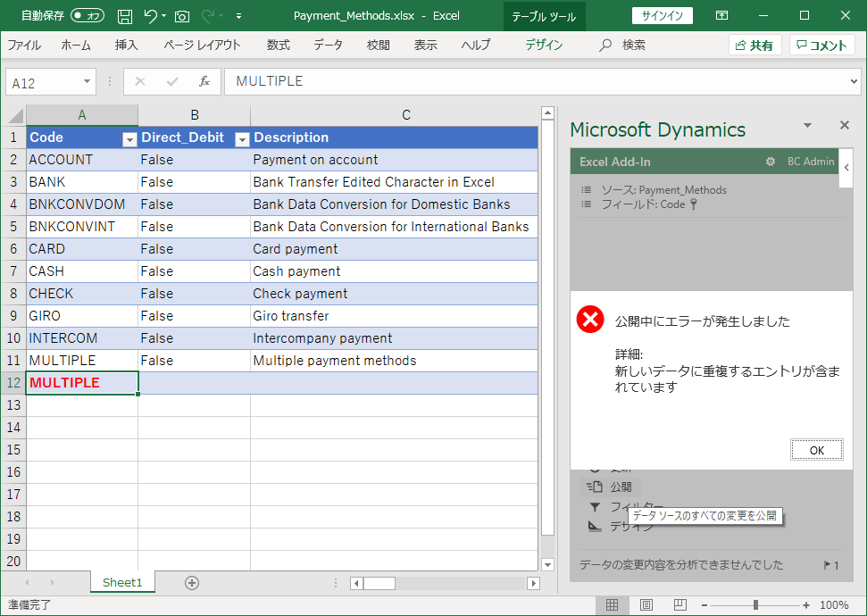This screenshot has width=867, height=616.
Task: Click the デザイン design ruler icon
Action: pos(595,526)
